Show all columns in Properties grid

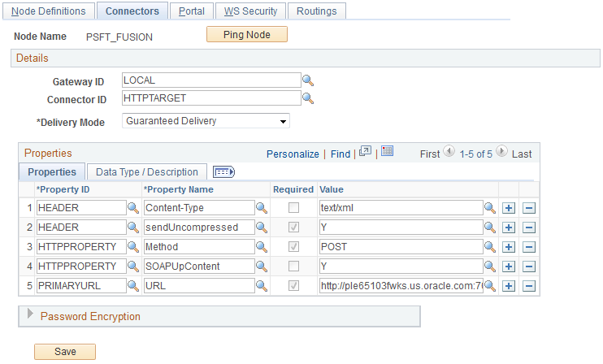223,171
